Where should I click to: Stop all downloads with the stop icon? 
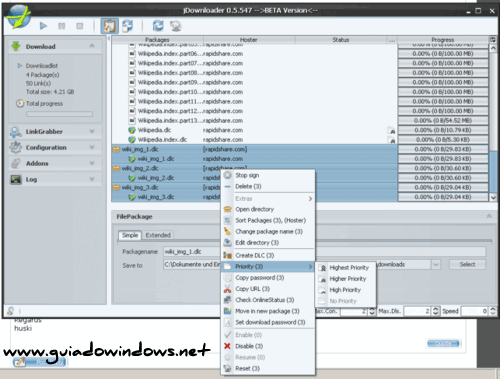point(80,26)
